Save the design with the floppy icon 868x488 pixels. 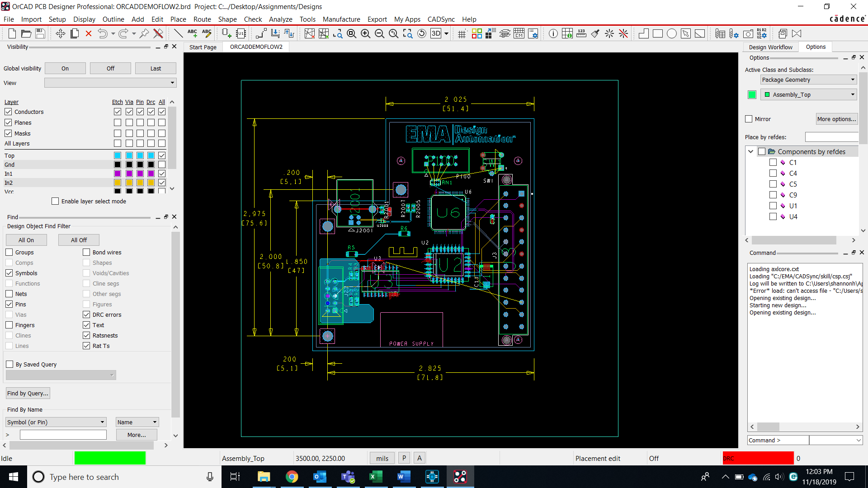(x=40, y=33)
